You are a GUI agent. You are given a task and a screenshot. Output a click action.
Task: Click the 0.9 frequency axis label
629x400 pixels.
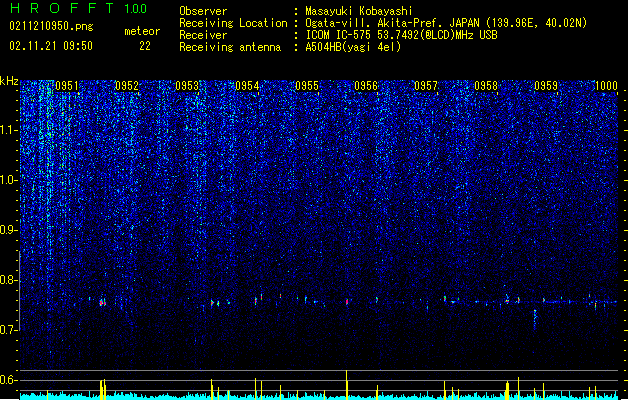coord(9,230)
